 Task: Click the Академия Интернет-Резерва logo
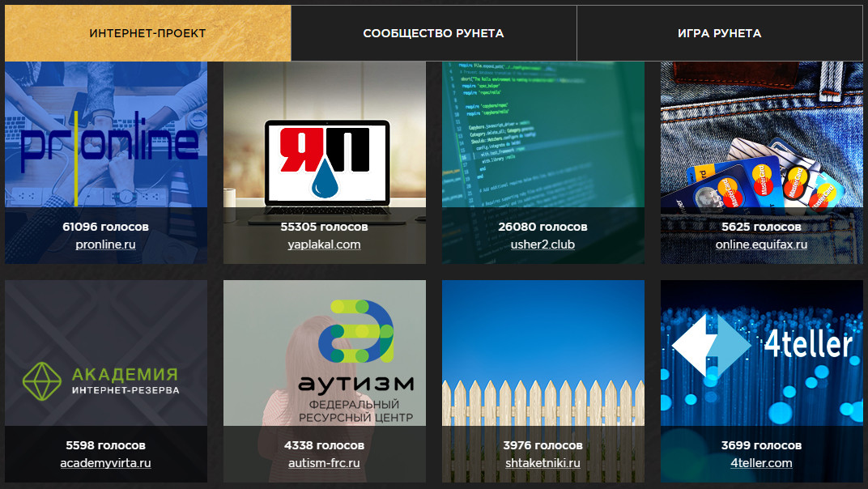(100, 381)
